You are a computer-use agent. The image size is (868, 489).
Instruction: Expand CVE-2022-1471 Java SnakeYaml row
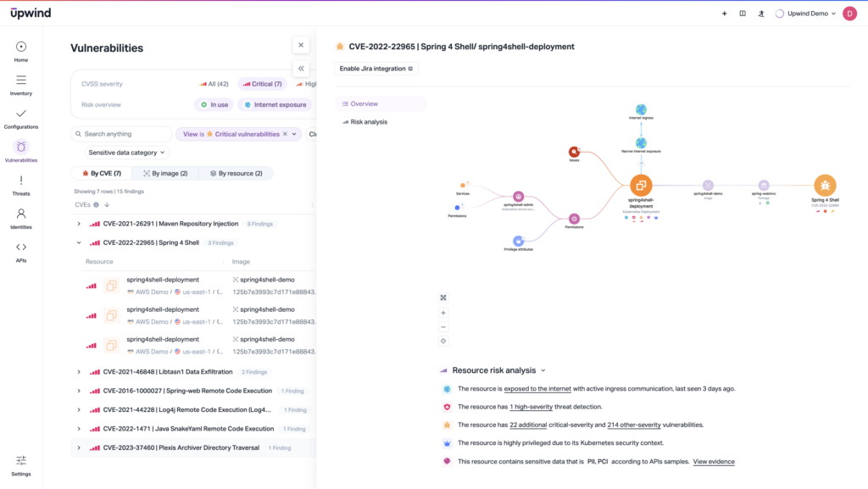tap(79, 429)
